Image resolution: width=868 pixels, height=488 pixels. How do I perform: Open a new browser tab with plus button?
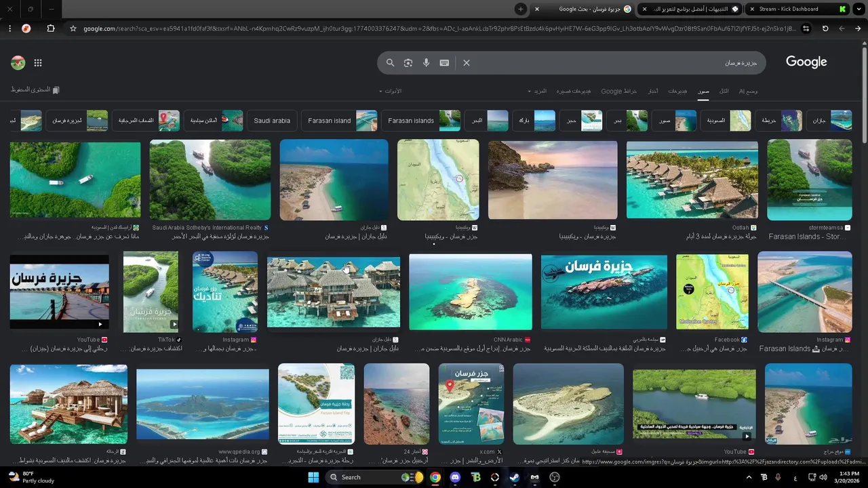(520, 9)
